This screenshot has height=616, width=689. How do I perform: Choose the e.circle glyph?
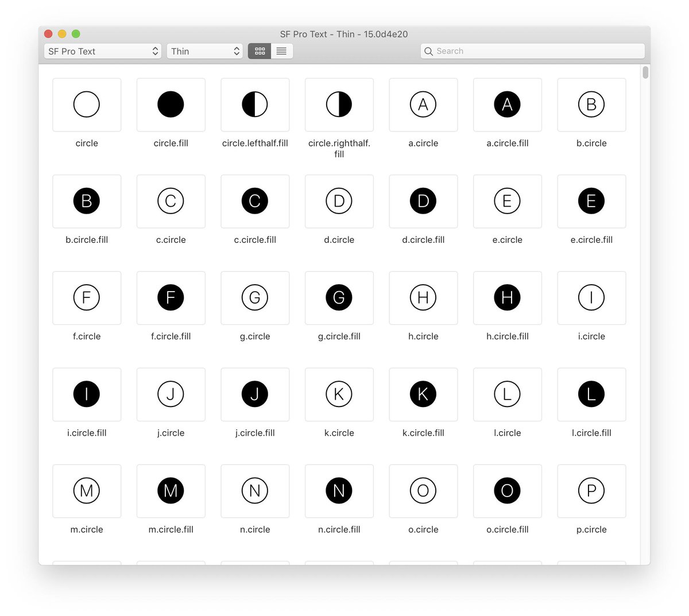point(508,201)
